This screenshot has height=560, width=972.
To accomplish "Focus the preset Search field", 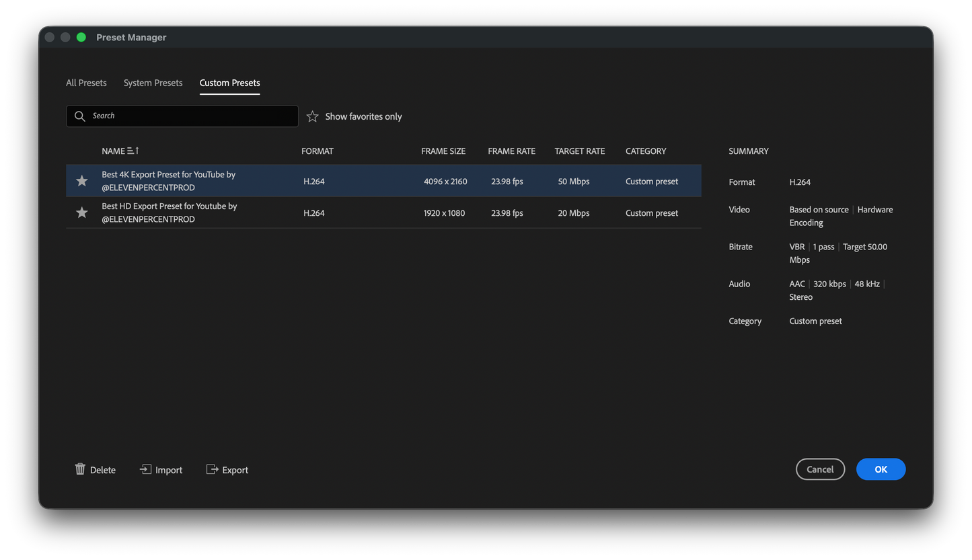I will pos(182,116).
